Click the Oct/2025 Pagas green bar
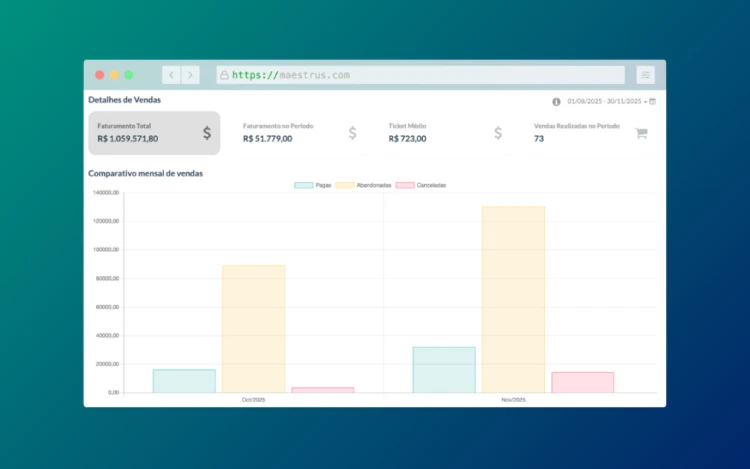The image size is (750, 469). pyautogui.click(x=184, y=381)
